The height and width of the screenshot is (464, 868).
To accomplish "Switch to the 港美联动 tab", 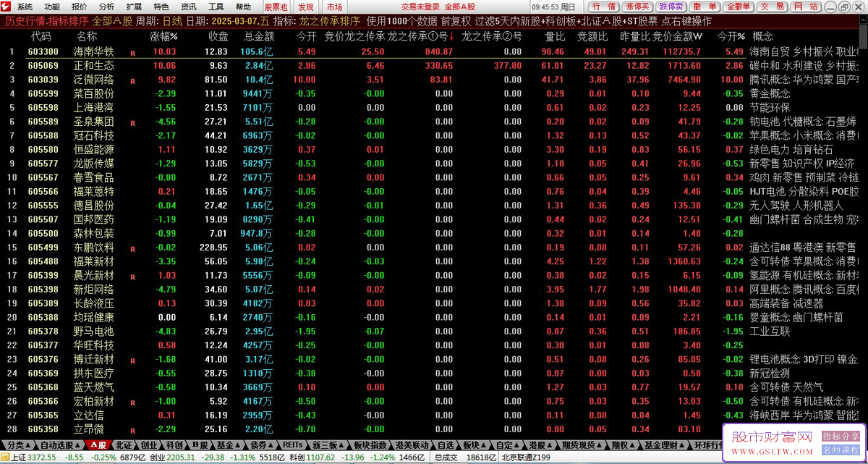I will pyautogui.click(x=413, y=444).
